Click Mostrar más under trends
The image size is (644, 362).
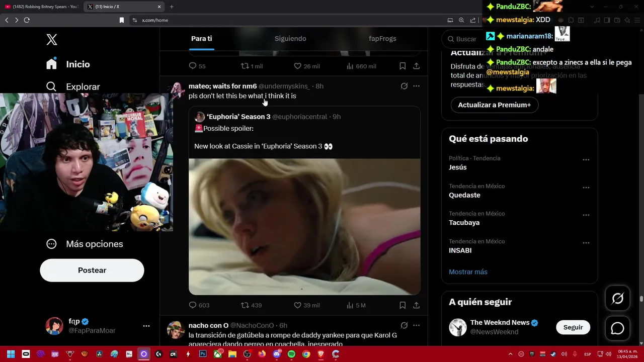pyautogui.click(x=468, y=272)
